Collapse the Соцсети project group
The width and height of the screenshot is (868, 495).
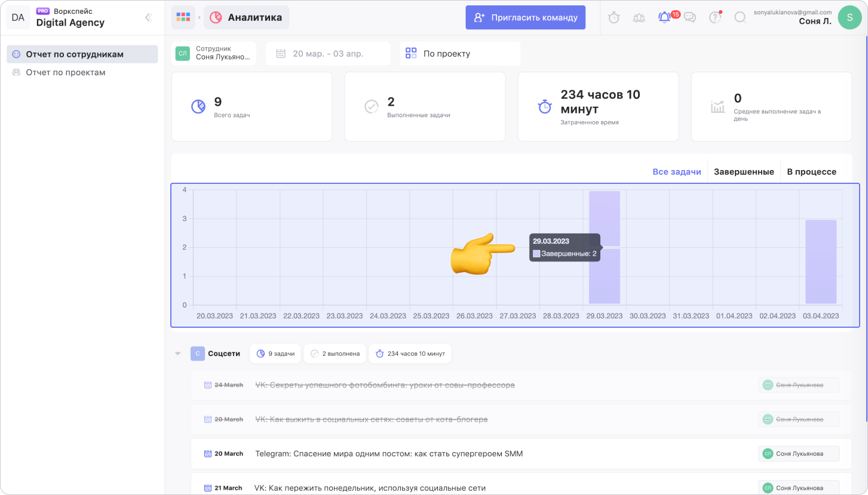tap(177, 353)
